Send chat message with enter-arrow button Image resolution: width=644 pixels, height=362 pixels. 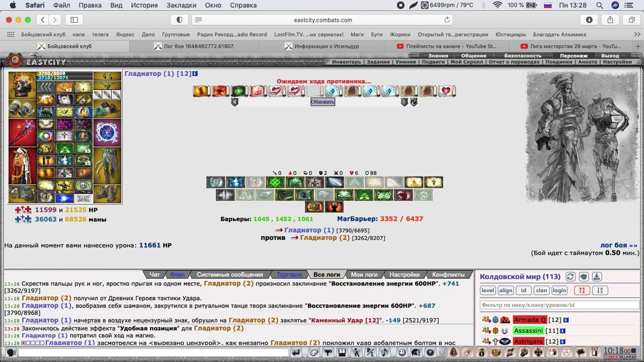295,353
